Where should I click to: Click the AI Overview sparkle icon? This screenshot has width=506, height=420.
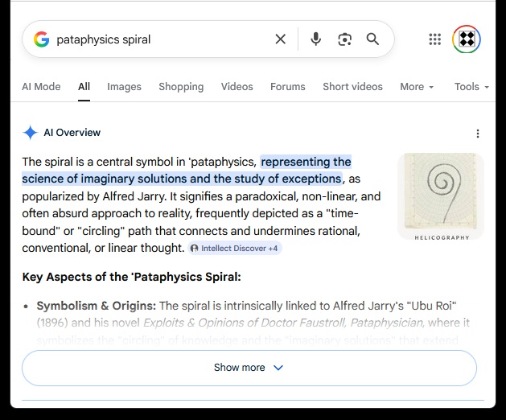tap(30, 133)
